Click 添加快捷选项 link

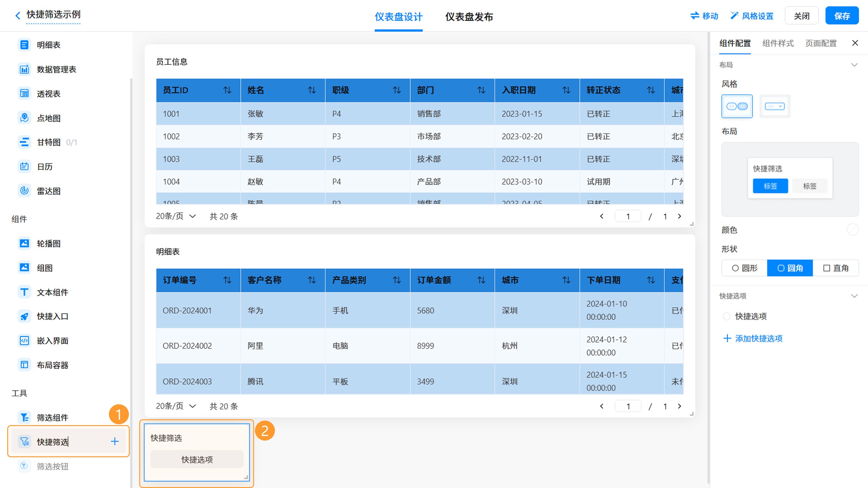click(753, 338)
